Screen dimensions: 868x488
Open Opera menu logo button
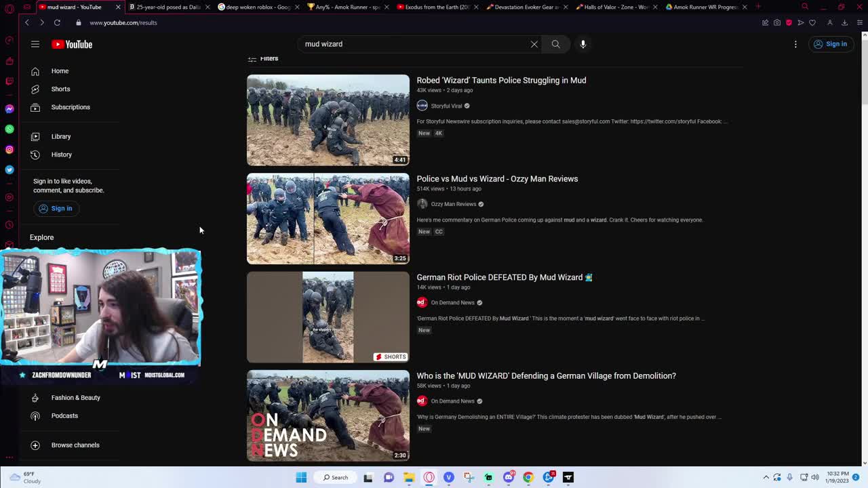9,8
